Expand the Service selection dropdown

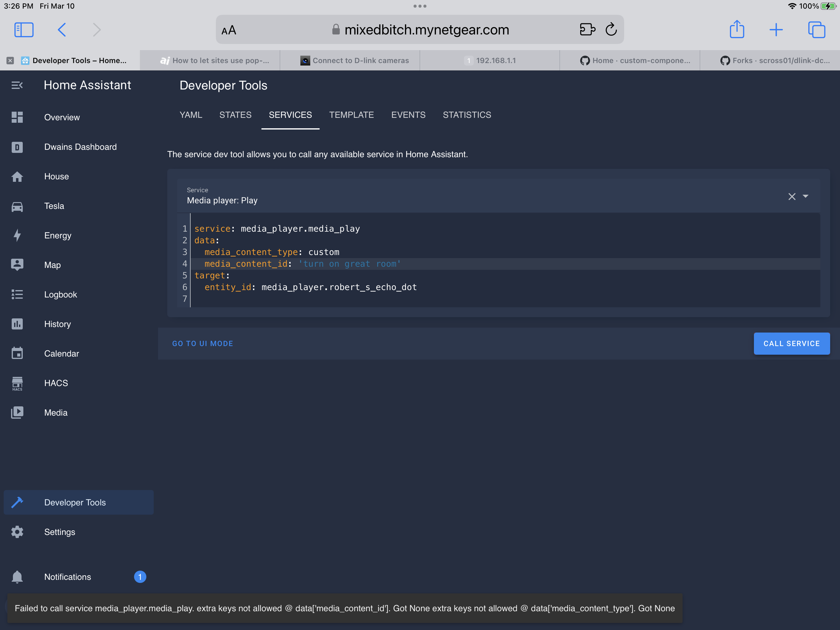click(x=806, y=197)
